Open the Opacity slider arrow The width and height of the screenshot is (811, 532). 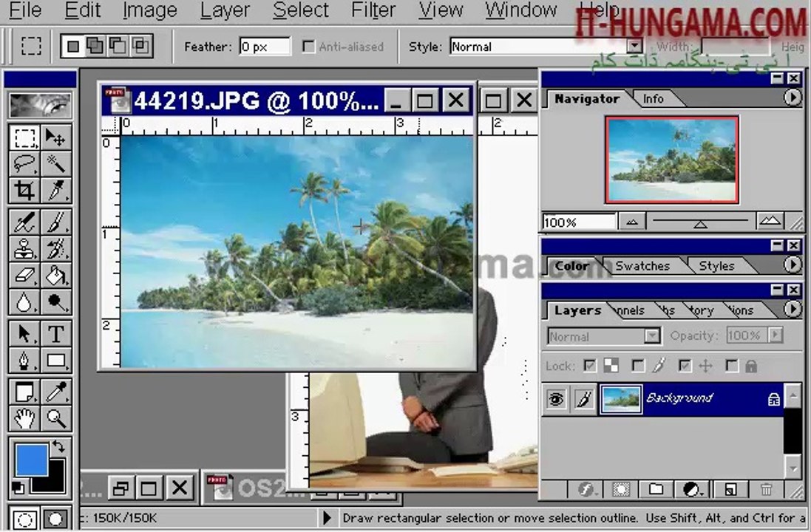(776, 335)
